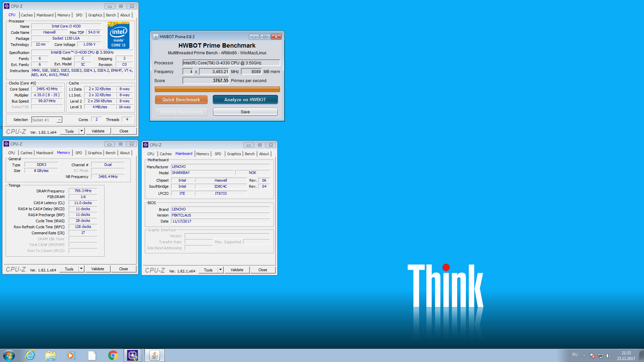Viewport: 644px width, 362px height.
Task: Click the LPCIO chip IT8733
Action: pyautogui.click(x=221, y=193)
